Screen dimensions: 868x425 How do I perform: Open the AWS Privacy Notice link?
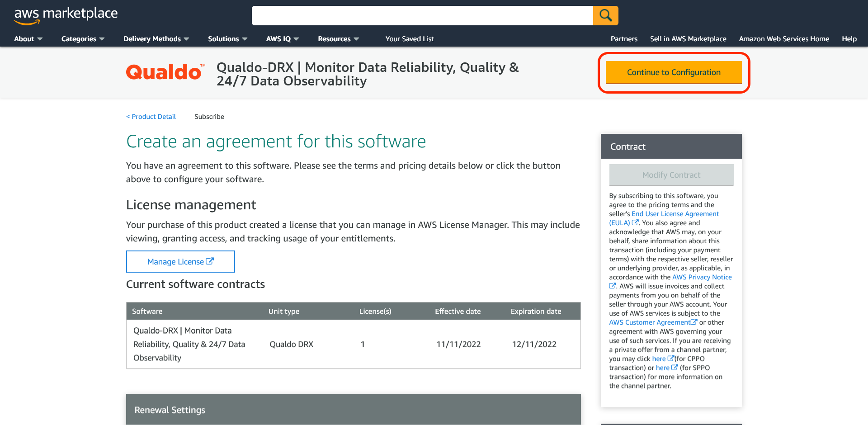pyautogui.click(x=702, y=277)
